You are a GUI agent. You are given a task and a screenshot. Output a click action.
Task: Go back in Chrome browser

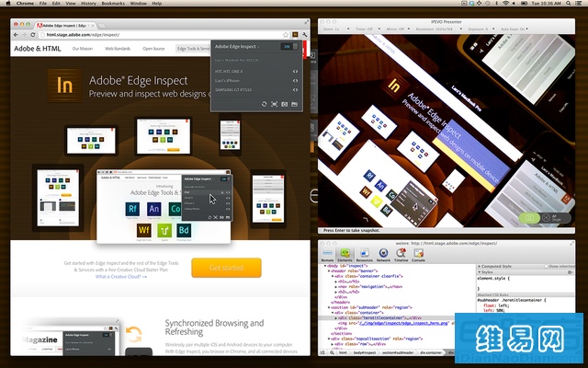point(16,35)
